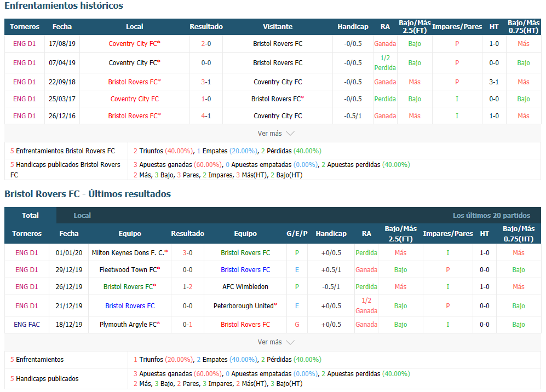
Task: Click the Torneros header in historical table
Action: coord(25,26)
